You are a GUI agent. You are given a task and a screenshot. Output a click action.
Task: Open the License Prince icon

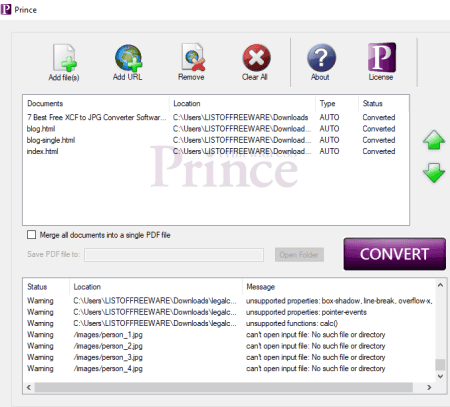tap(382, 57)
